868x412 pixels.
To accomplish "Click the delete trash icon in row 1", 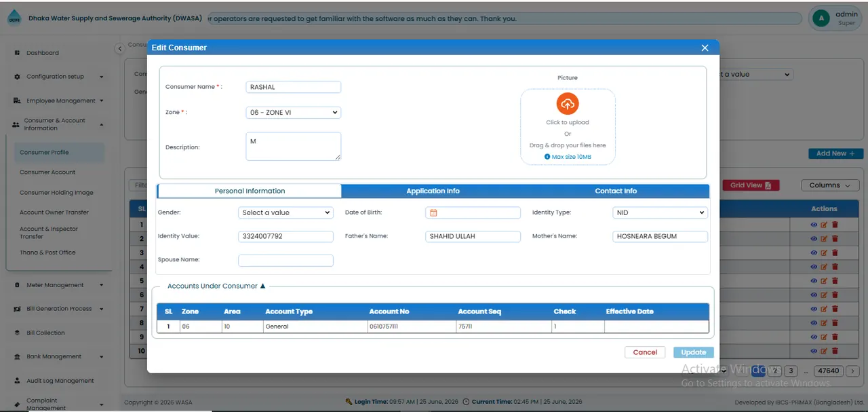I will [x=835, y=225].
